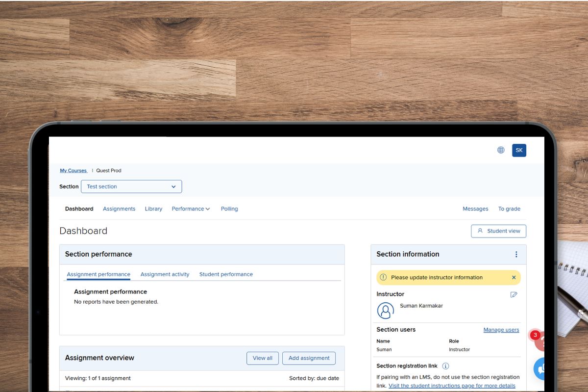Click the Instructor role cell in Section users
Image resolution: width=588 pixels, height=392 pixels.
point(460,349)
